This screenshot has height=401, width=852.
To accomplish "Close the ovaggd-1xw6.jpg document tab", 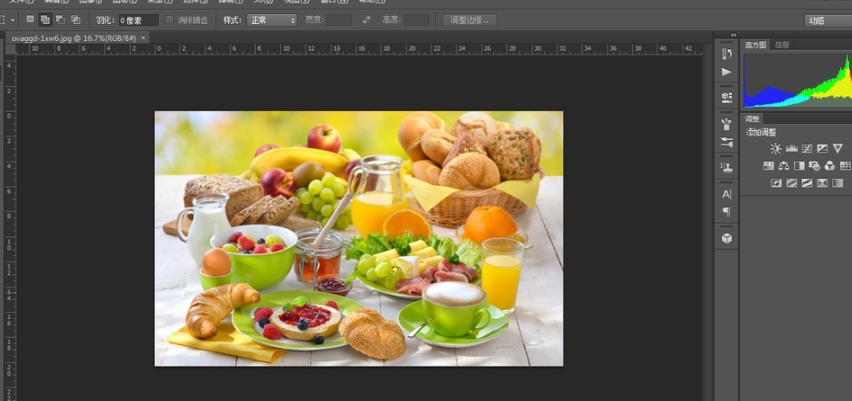I will point(143,37).
